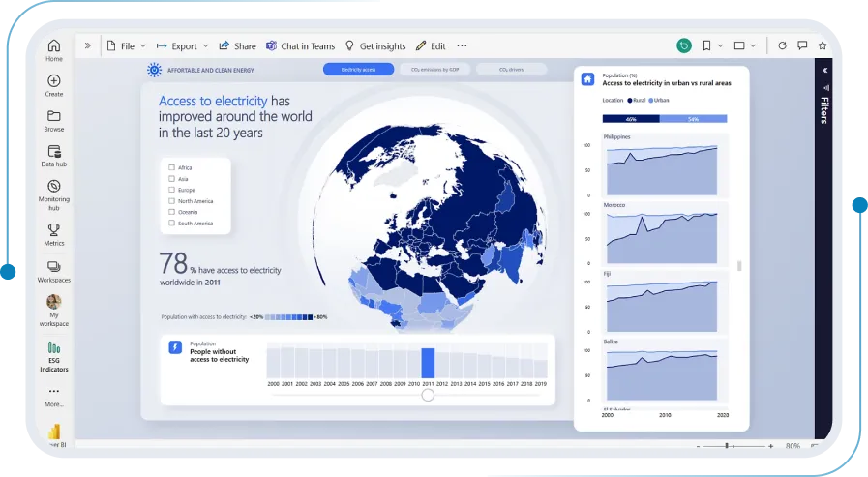Screen dimensions: 868x477
Task: Expand the File dropdown arrow
Action: (143, 45)
